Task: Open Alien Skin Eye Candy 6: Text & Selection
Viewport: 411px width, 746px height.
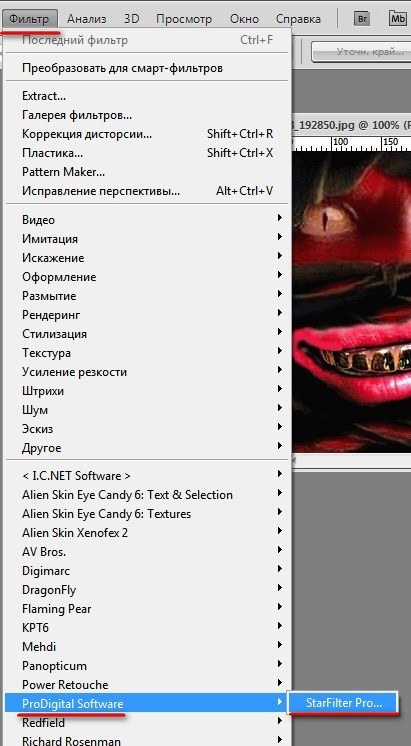Action: tap(147, 494)
